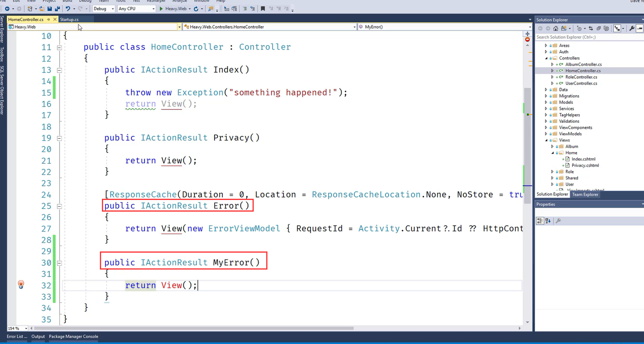The image size is (644, 344).
Task: Collapse the Views folder node
Action: (x=546, y=140)
